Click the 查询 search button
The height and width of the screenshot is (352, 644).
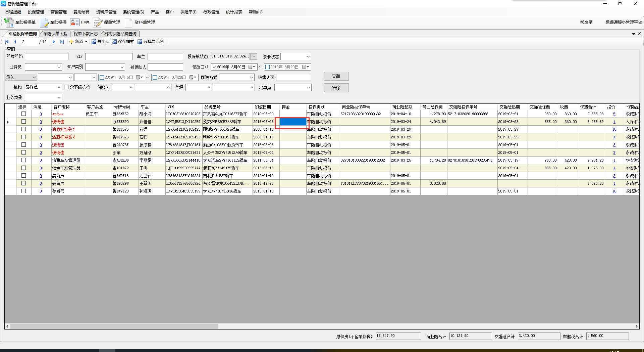[336, 77]
